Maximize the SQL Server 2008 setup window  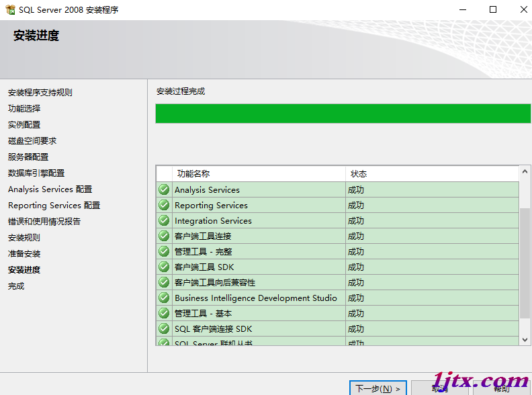pos(493,9)
